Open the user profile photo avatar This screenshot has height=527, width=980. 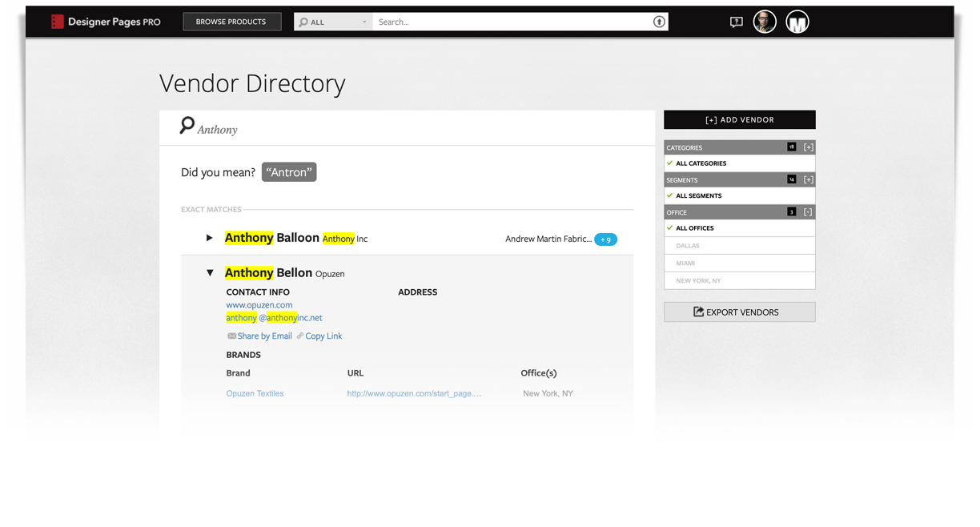point(765,22)
